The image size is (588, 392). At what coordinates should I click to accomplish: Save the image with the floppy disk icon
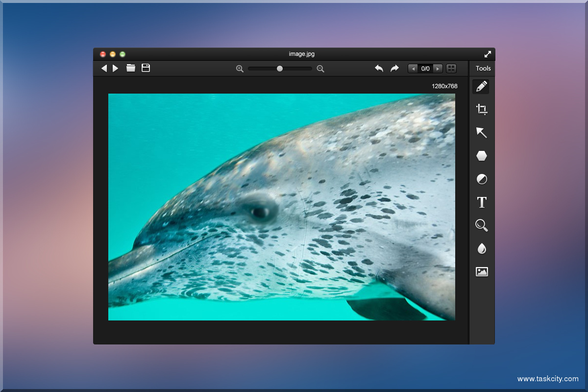tap(146, 68)
